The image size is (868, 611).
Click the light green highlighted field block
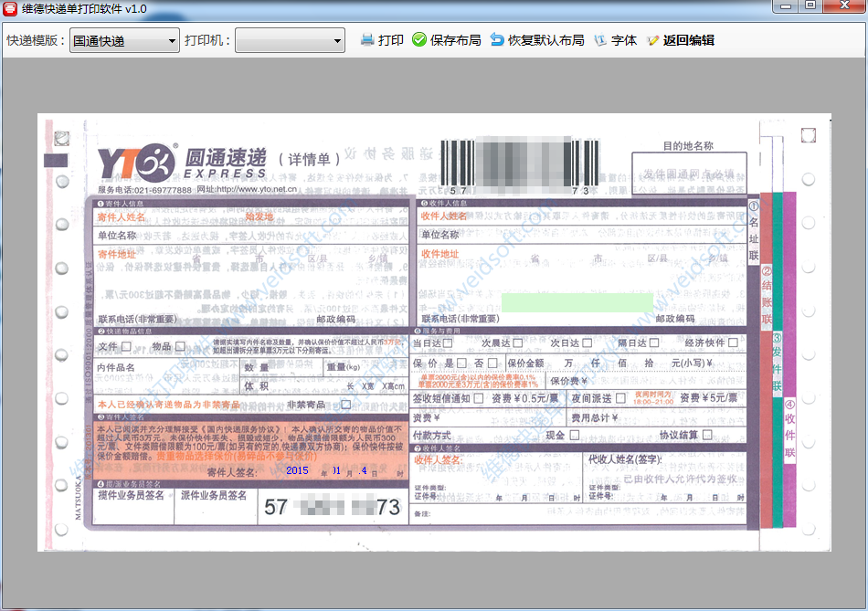[x=577, y=302]
